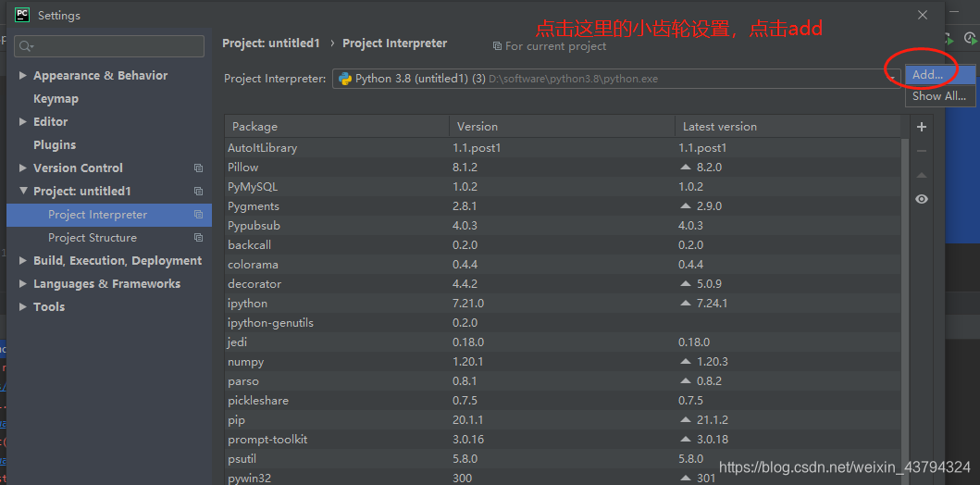Click Python icon in interpreter combo box
The width and height of the screenshot is (980, 485).
pyautogui.click(x=344, y=79)
